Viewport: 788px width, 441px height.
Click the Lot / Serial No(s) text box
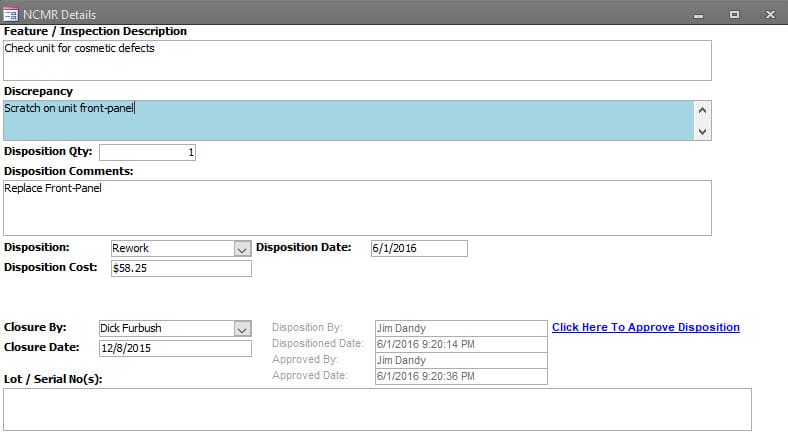(x=377, y=409)
